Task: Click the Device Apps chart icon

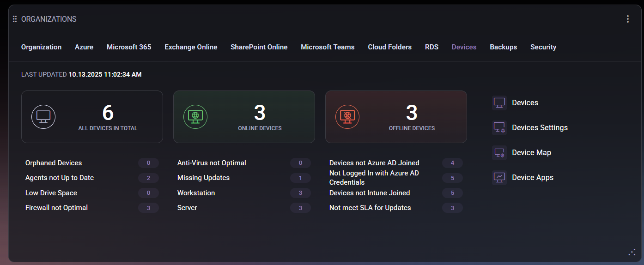Action: 499,178
